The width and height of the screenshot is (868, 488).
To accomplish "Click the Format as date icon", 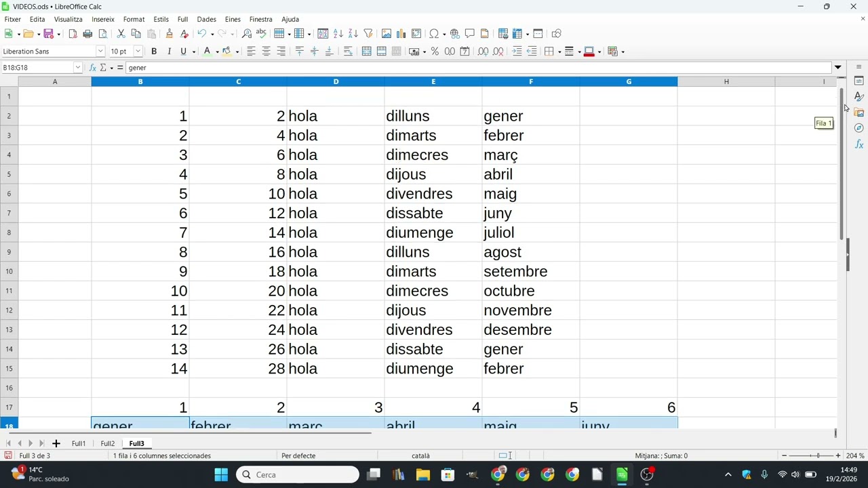I will pos(465,52).
